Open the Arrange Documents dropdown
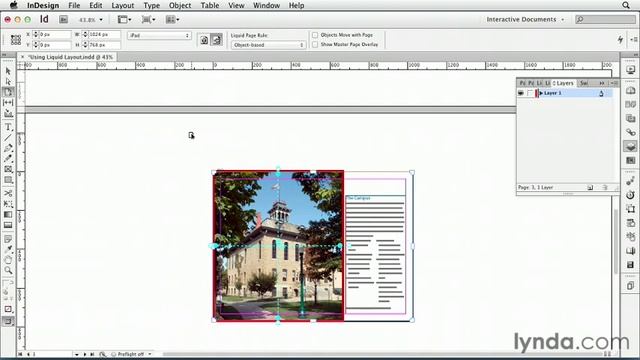Screen dimensions: 640x360 [173, 19]
